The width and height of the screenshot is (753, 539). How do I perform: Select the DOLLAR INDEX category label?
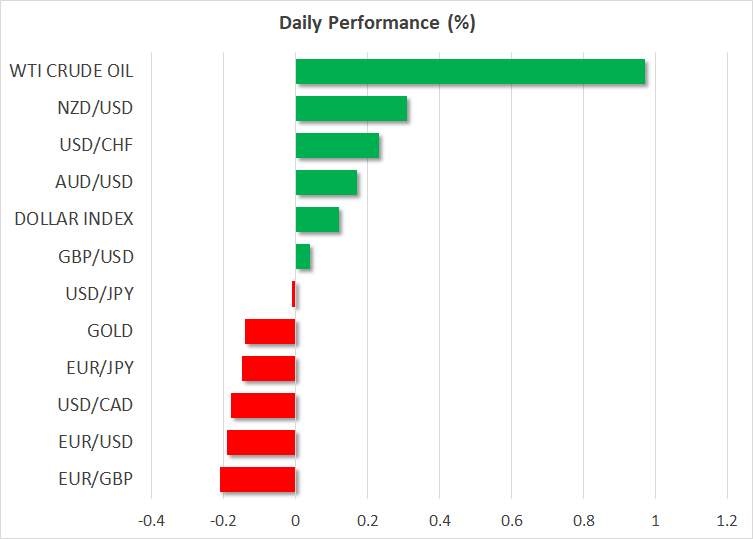point(75,220)
